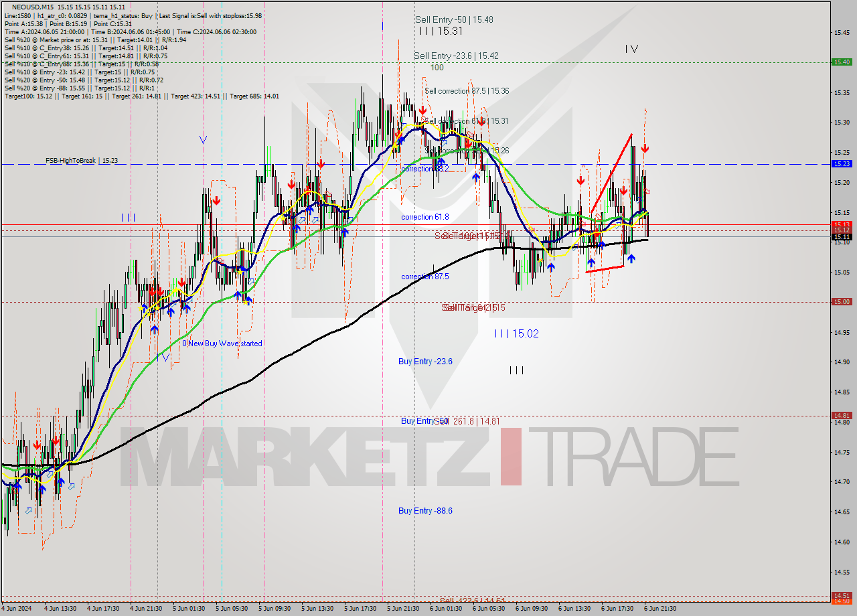Click the 14.55 price scale value
Image resolution: width=857 pixels, height=616 pixels.
(842, 572)
